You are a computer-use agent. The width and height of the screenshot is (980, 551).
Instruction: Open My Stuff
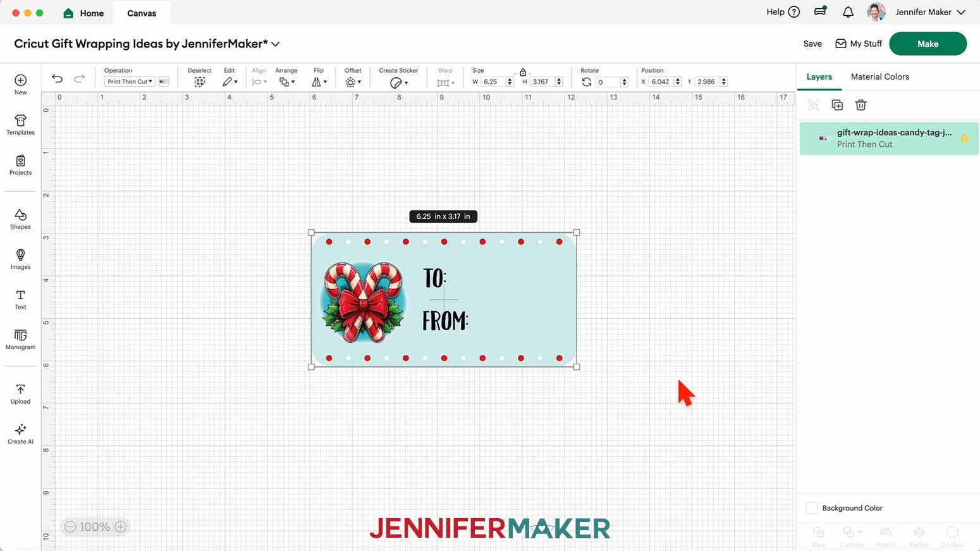click(859, 44)
